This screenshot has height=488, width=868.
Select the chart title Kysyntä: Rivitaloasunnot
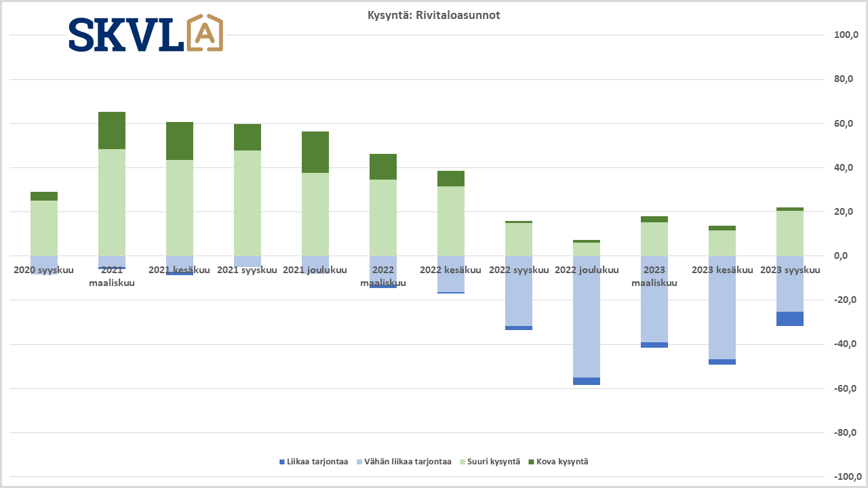pyautogui.click(x=434, y=15)
